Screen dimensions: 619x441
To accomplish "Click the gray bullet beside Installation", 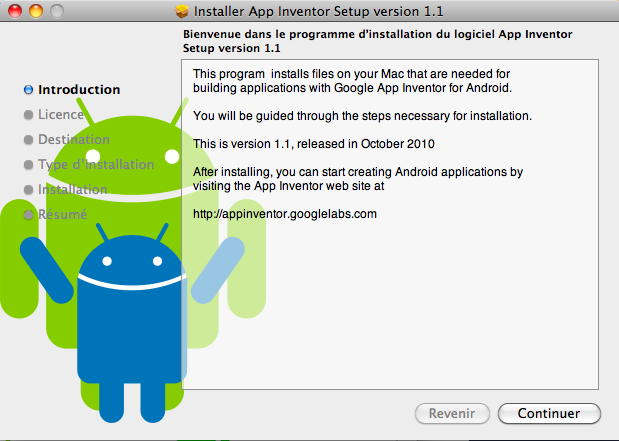I will pyautogui.click(x=28, y=190).
